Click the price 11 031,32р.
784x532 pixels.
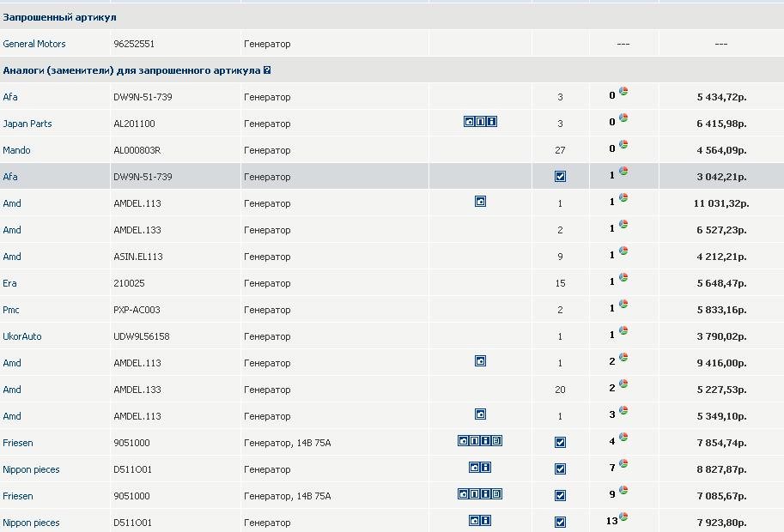[x=721, y=203]
